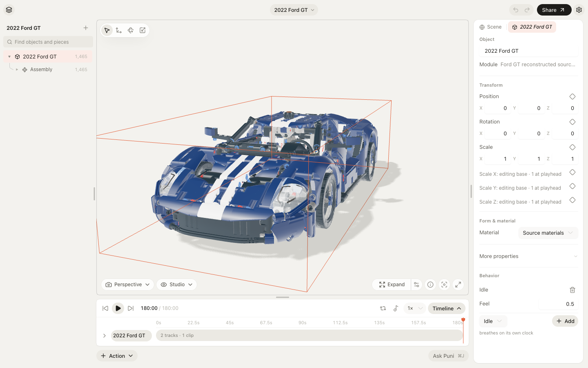Choose the move axes tool
The width and height of the screenshot is (588, 368).
tap(119, 30)
